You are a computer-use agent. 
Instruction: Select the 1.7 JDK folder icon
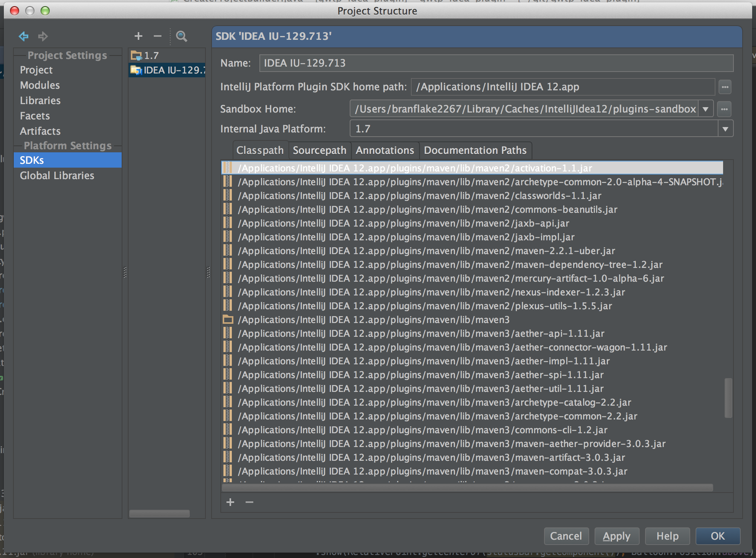[136, 55]
